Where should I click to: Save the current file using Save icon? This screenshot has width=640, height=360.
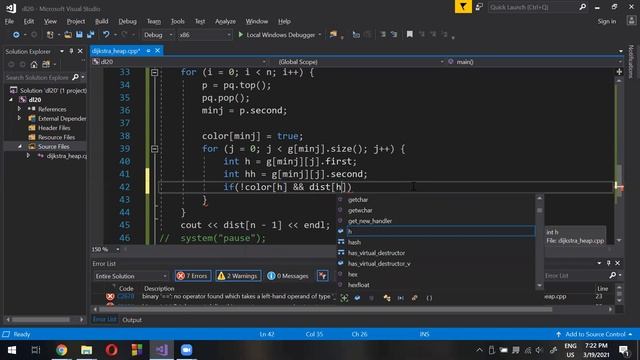[79, 35]
